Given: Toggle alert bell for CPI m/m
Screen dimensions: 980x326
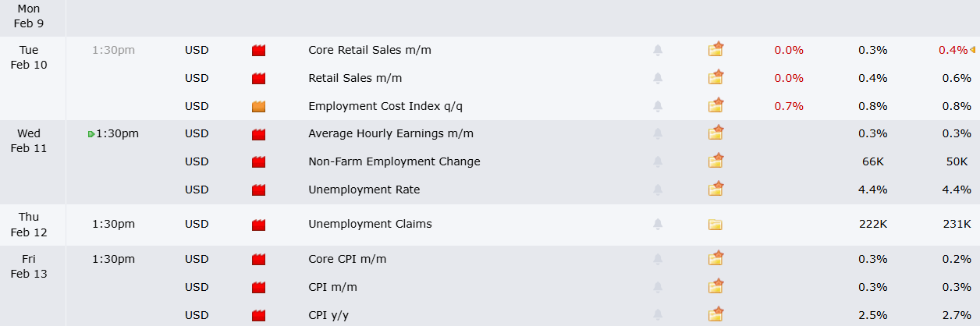Looking at the screenshot, I should pyautogui.click(x=658, y=287).
